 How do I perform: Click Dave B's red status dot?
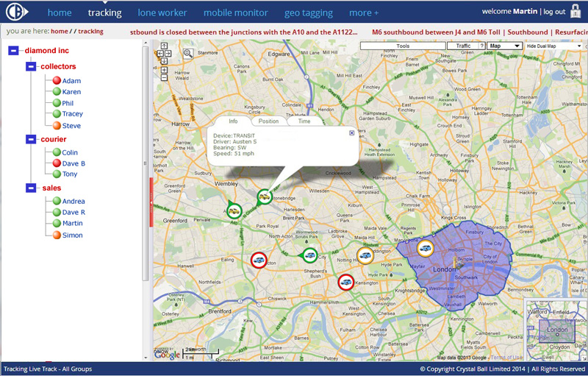57,163
